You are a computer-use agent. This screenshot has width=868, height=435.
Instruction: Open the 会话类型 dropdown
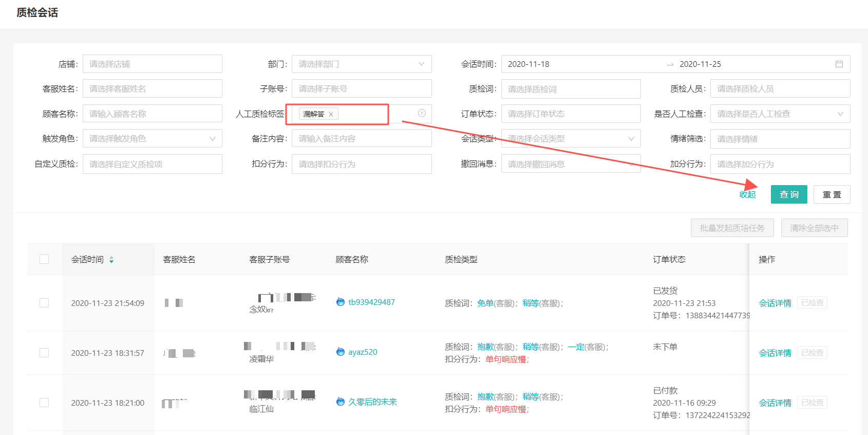click(x=571, y=138)
